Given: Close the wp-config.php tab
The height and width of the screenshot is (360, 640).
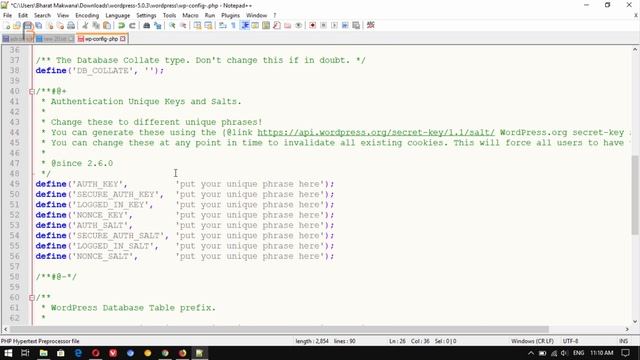Looking at the screenshot, I should (123, 39).
